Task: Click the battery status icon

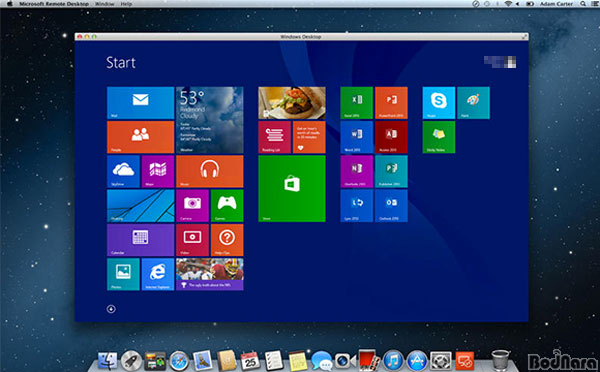Action: click(530, 4)
